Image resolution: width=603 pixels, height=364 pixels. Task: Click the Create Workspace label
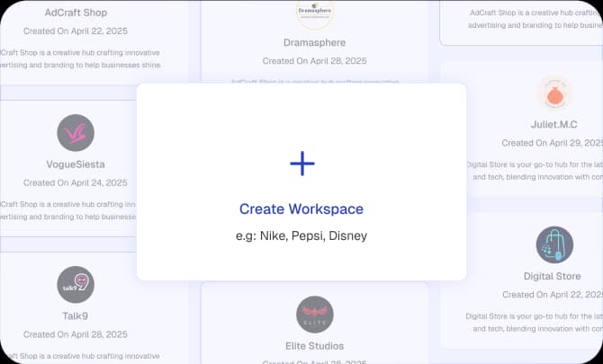pyautogui.click(x=301, y=209)
